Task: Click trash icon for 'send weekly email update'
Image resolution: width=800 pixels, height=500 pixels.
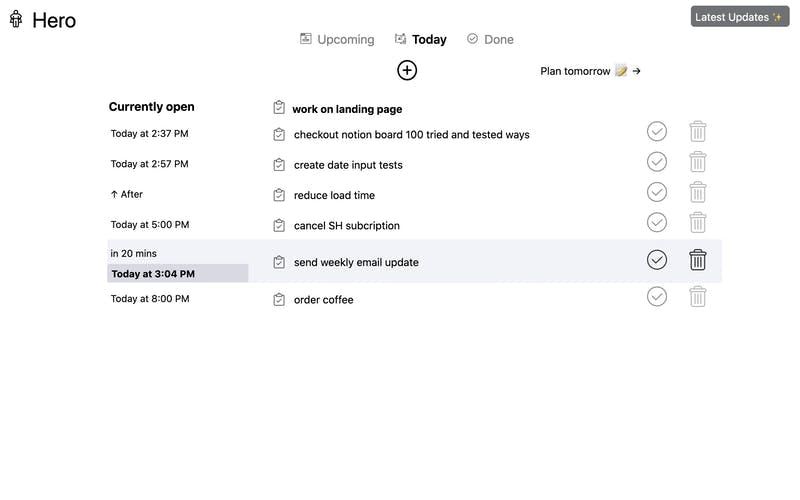Action: click(698, 260)
